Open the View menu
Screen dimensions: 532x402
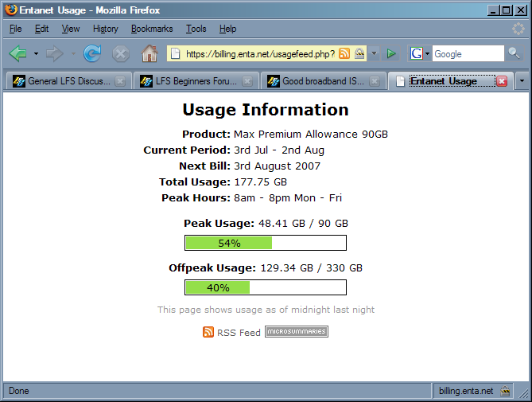pos(71,29)
